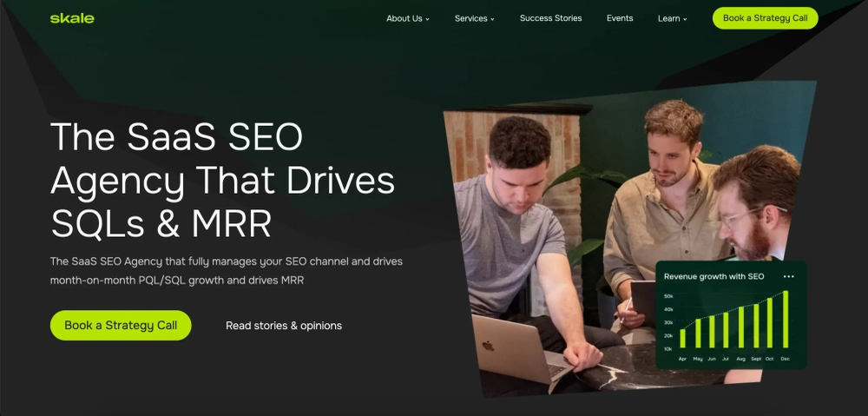Click the Dec bar in revenue chart
This screenshot has height=416, width=868.
tap(785, 319)
